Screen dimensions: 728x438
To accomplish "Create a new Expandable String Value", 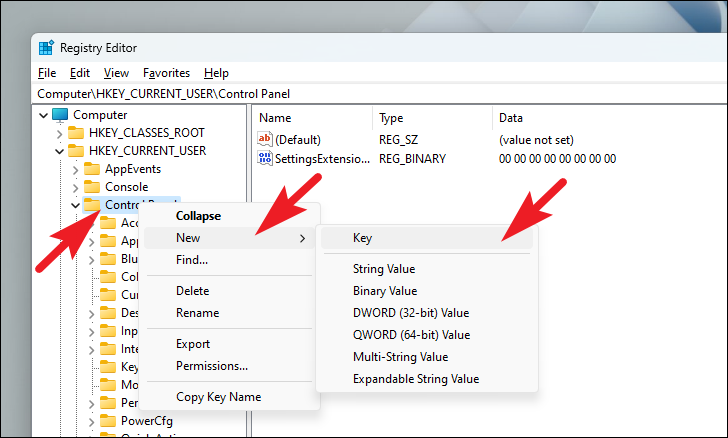I will [427, 379].
